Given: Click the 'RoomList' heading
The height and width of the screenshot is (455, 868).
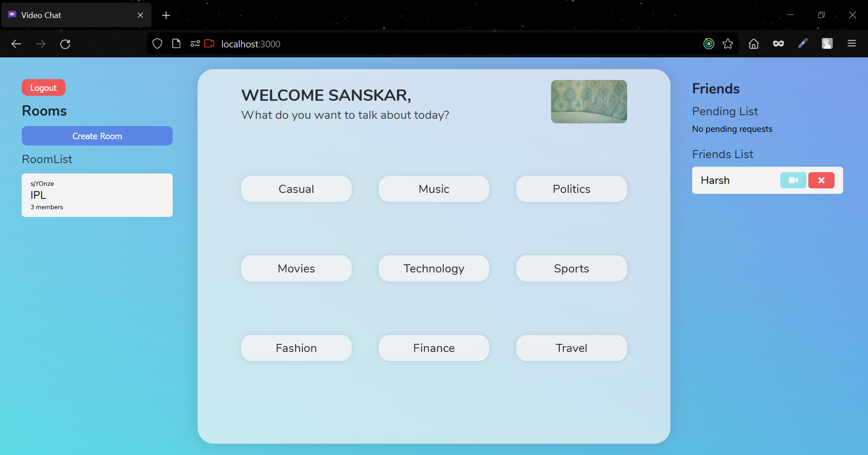Looking at the screenshot, I should 47,159.
